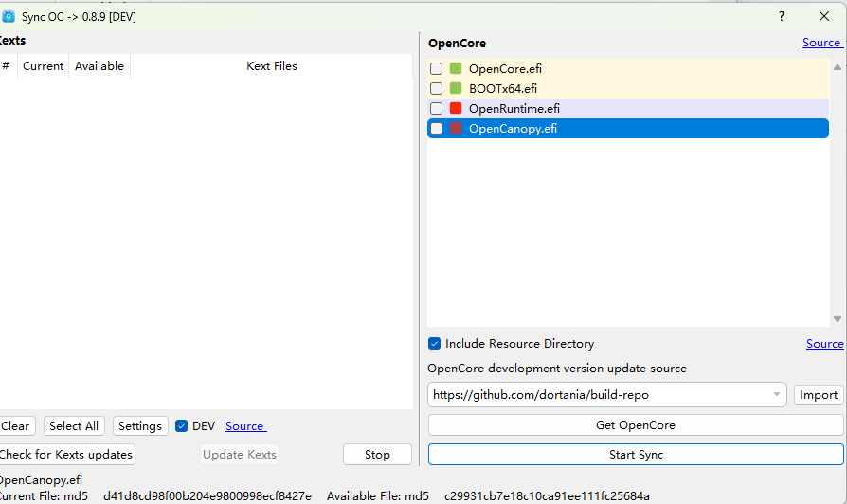
Task: Click the Kext Files column header
Action: click(272, 66)
